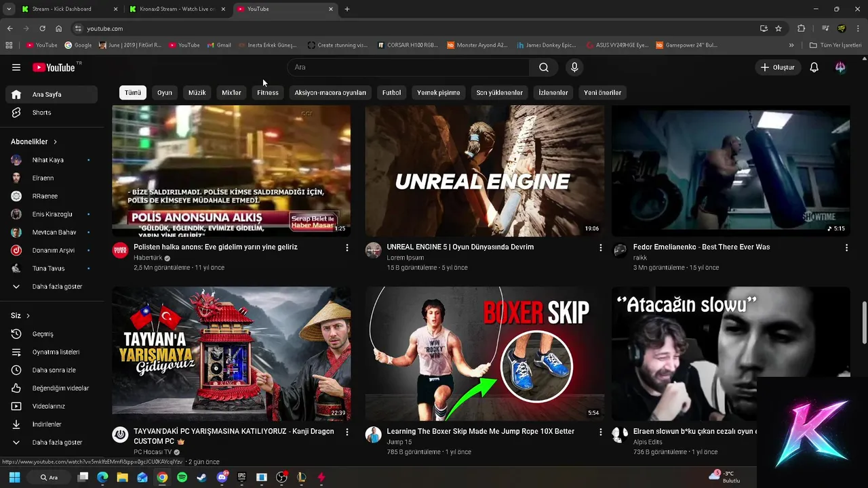
Task: Open Beğendiğim videolar liked videos
Action: coord(52,388)
